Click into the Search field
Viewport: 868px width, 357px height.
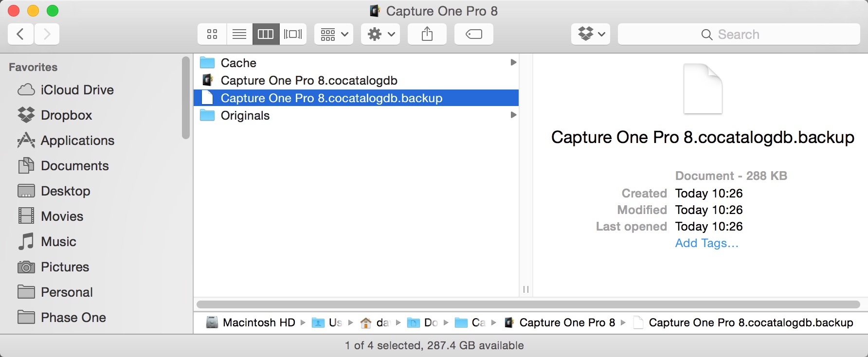point(739,34)
